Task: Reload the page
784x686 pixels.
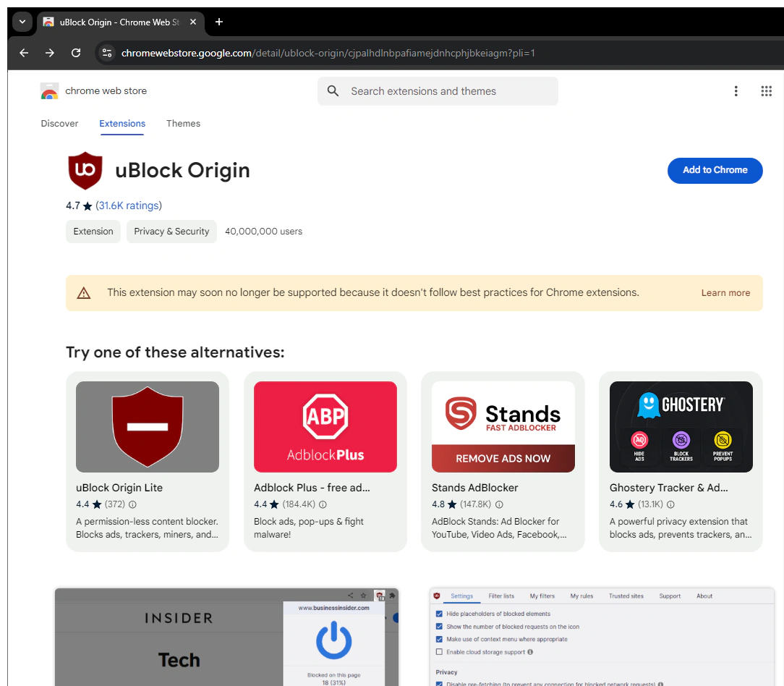Action: tap(75, 53)
